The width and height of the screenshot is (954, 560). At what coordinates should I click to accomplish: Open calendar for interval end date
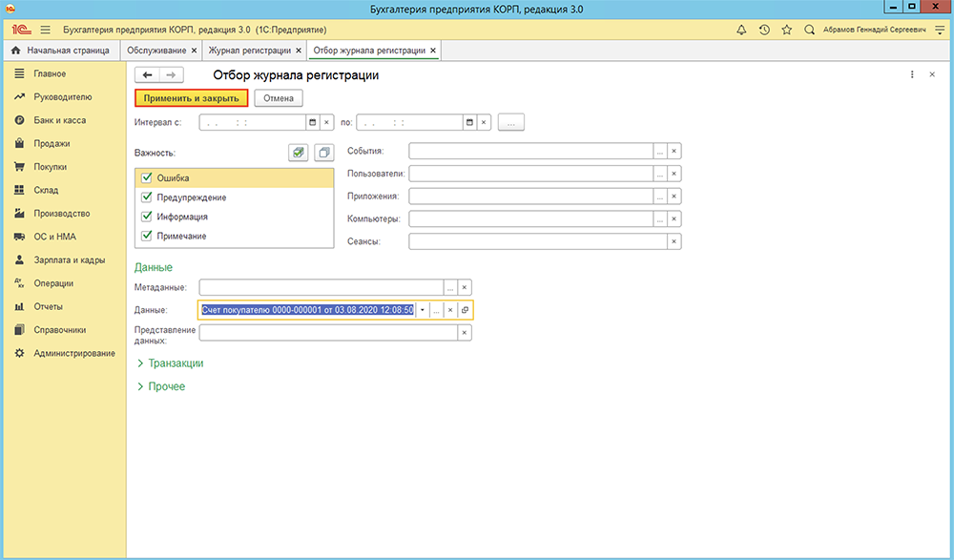click(469, 122)
